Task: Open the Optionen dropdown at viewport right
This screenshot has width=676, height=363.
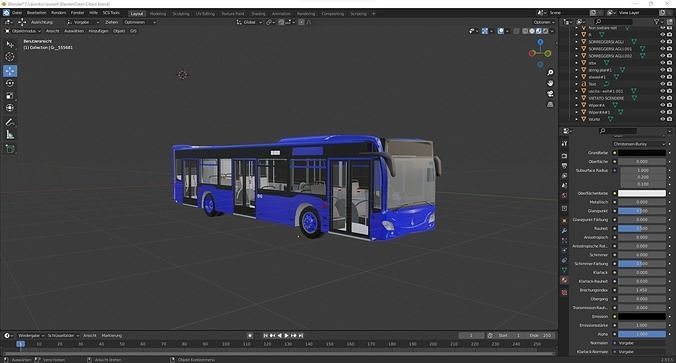Action: [x=544, y=22]
